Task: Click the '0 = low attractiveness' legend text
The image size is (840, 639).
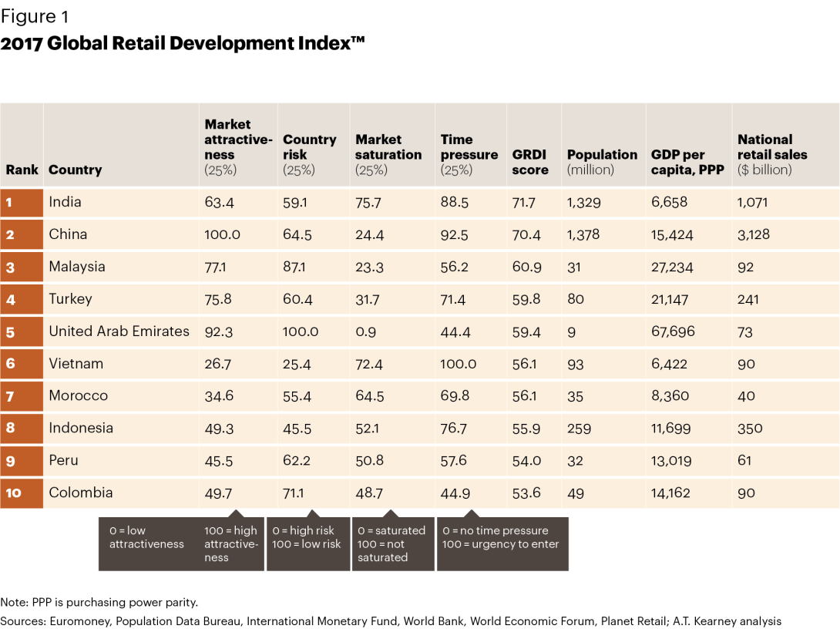Action: click(146, 537)
